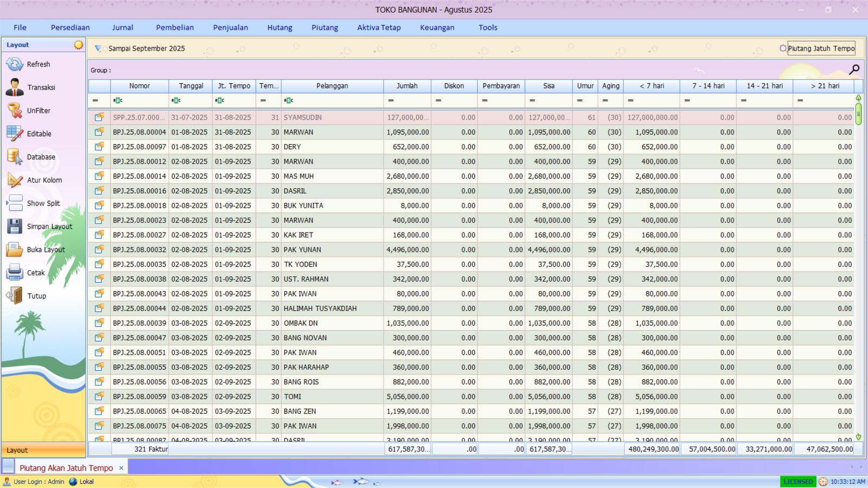Click Tutup to close the window
The width and height of the screenshot is (868, 488).
tap(14, 296)
